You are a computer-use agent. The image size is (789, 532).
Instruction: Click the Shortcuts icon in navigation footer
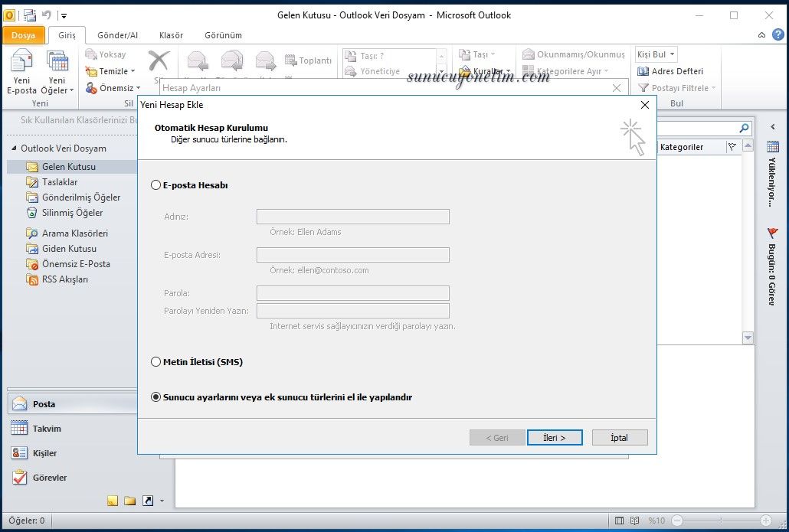pos(148,501)
